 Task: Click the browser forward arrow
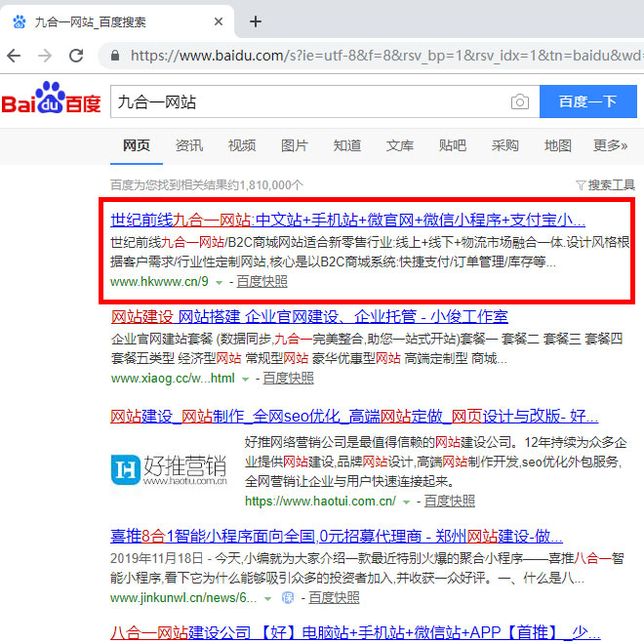click(45, 56)
